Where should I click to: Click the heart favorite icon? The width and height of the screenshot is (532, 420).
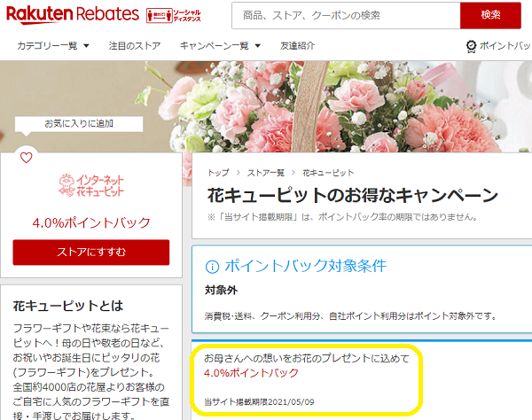(26, 158)
